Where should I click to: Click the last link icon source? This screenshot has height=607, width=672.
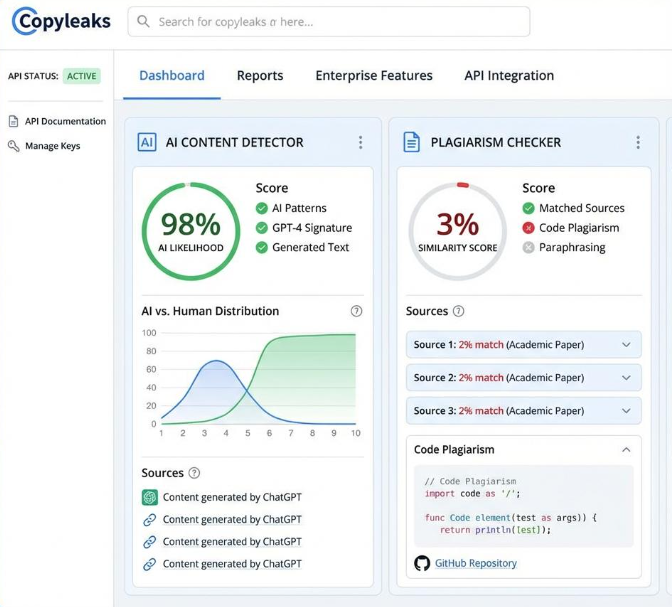click(149, 564)
